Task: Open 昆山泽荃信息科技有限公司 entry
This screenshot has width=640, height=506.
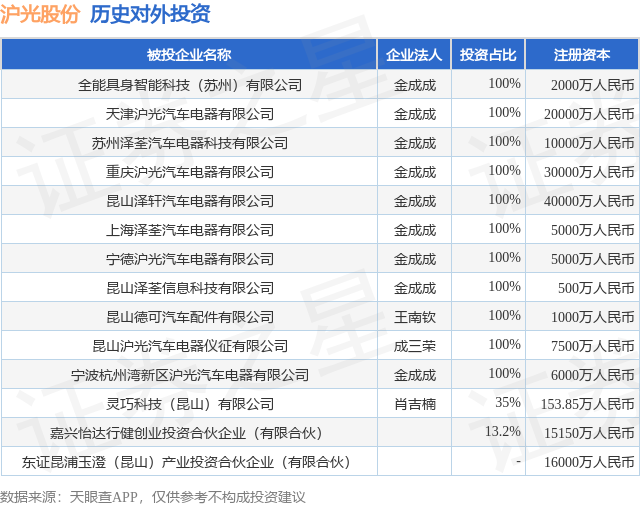Action: tap(190, 288)
